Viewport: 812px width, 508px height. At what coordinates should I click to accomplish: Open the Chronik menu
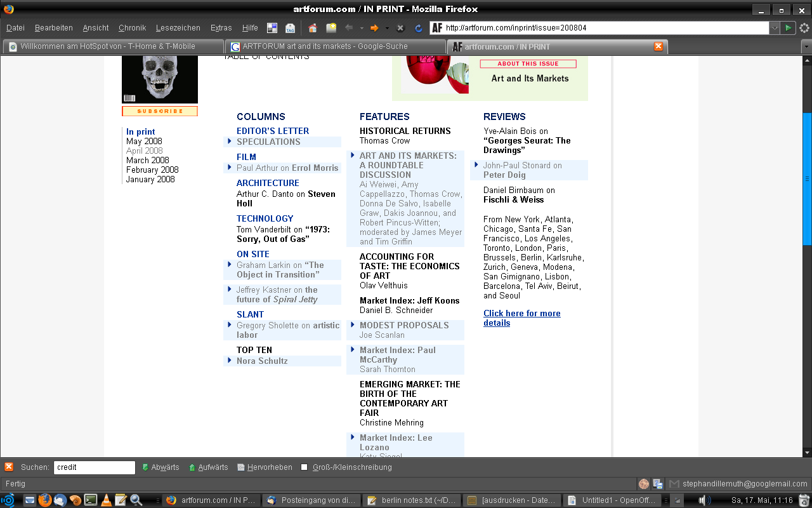pyautogui.click(x=132, y=28)
